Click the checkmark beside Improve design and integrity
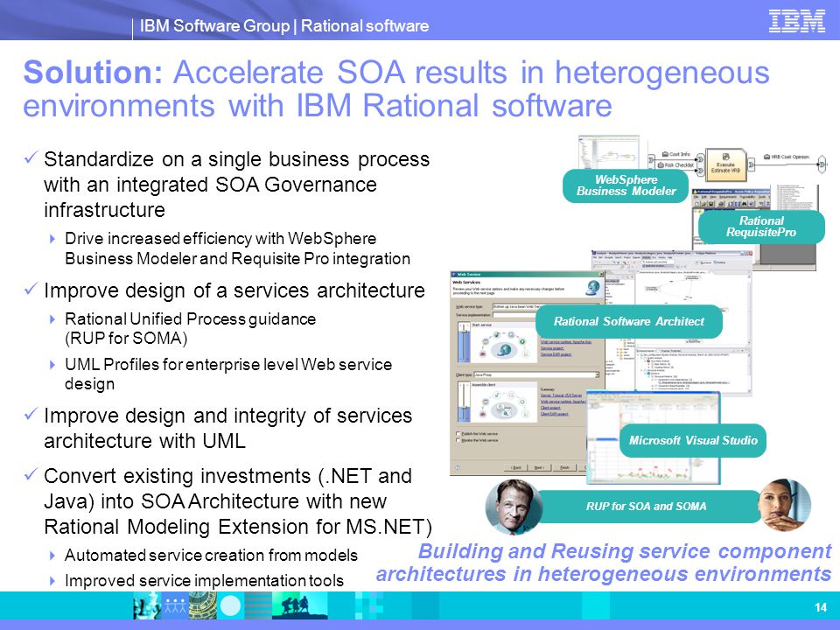This screenshot has height=630, width=840. pyautogui.click(x=31, y=414)
